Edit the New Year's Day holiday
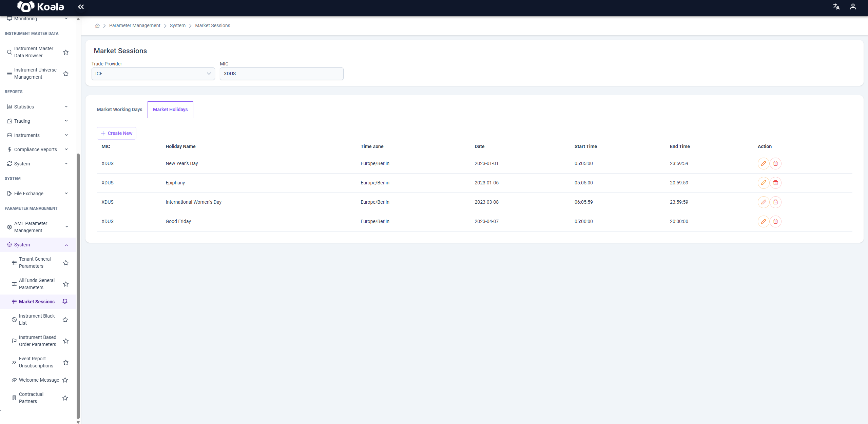868x424 pixels. pos(763,163)
